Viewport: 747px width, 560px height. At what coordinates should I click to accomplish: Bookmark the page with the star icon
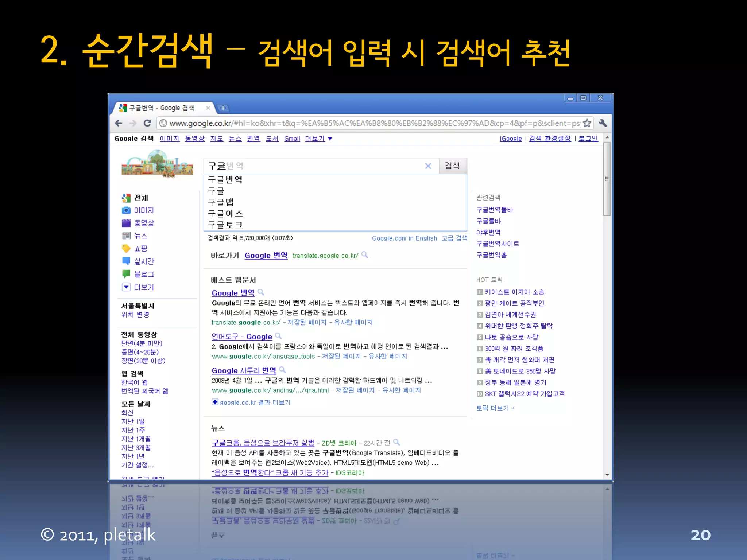point(587,123)
